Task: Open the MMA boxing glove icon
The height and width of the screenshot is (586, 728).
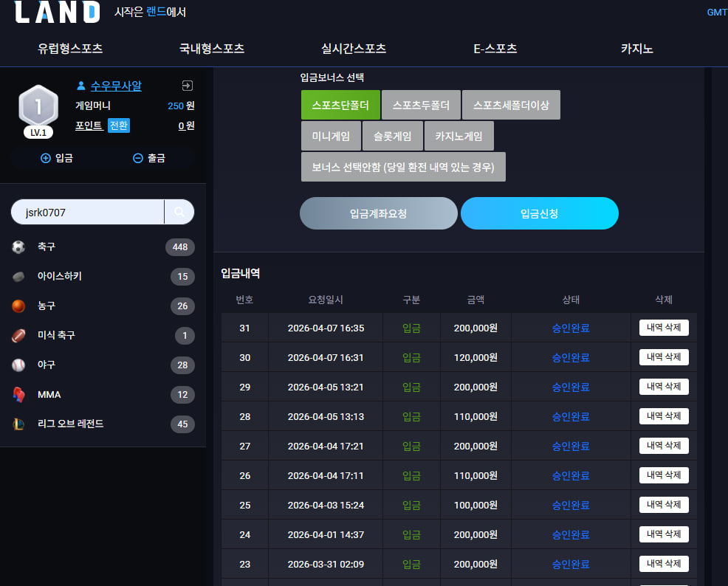Action: click(18, 394)
